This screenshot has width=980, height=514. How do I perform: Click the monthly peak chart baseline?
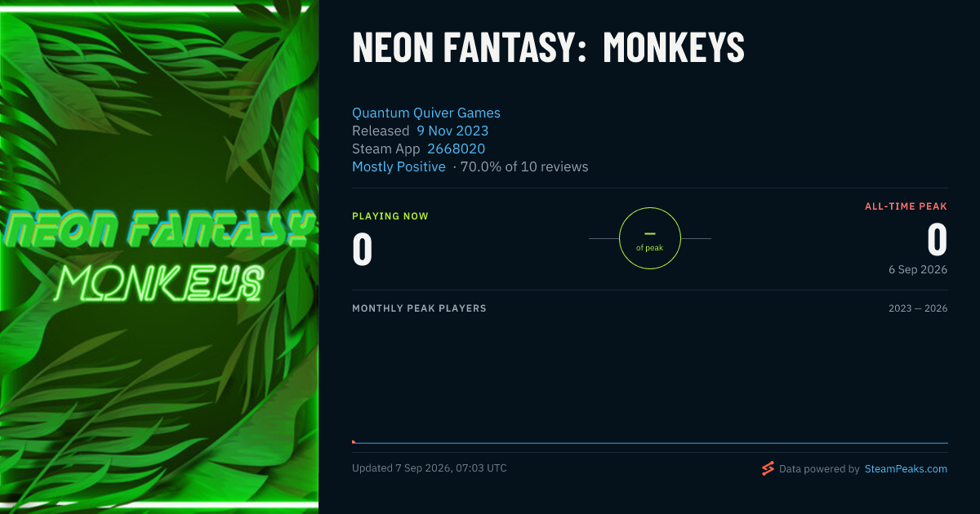[650, 443]
